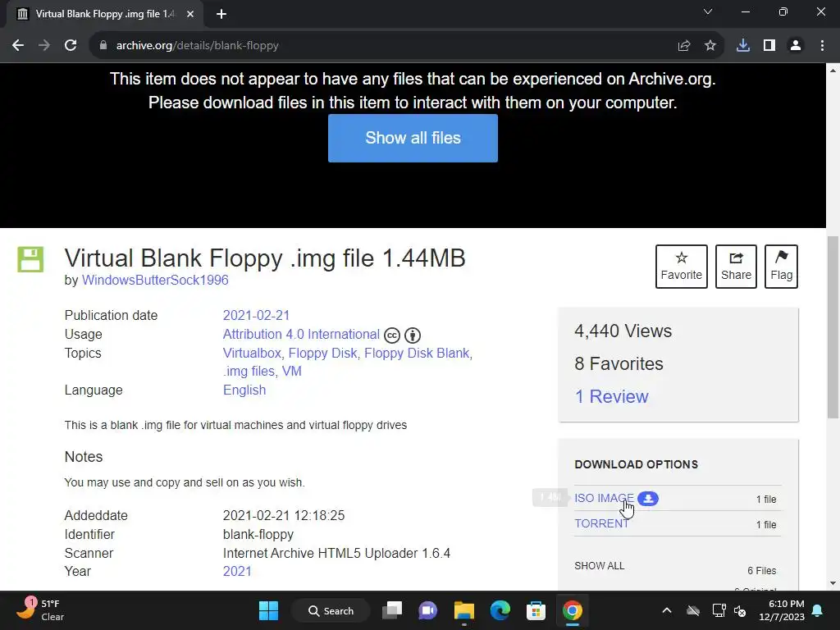
Task: Click the scrollbar down arrow
Action: pos(833,583)
